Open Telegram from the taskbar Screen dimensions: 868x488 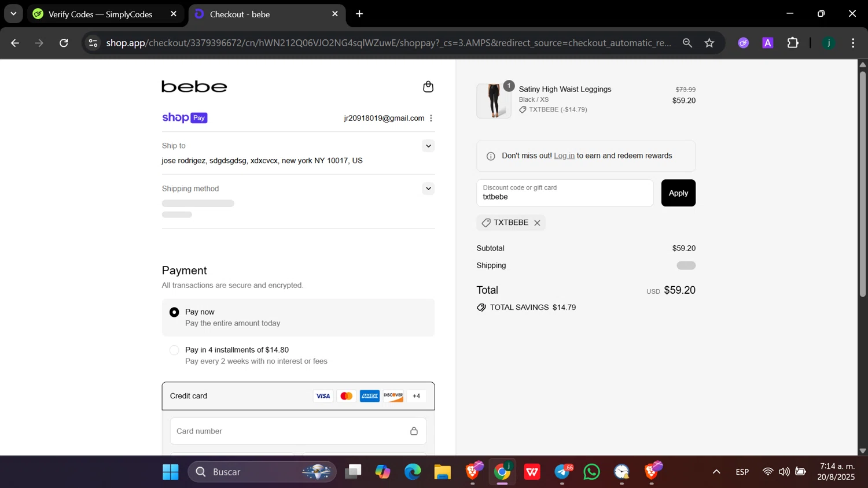562,472
